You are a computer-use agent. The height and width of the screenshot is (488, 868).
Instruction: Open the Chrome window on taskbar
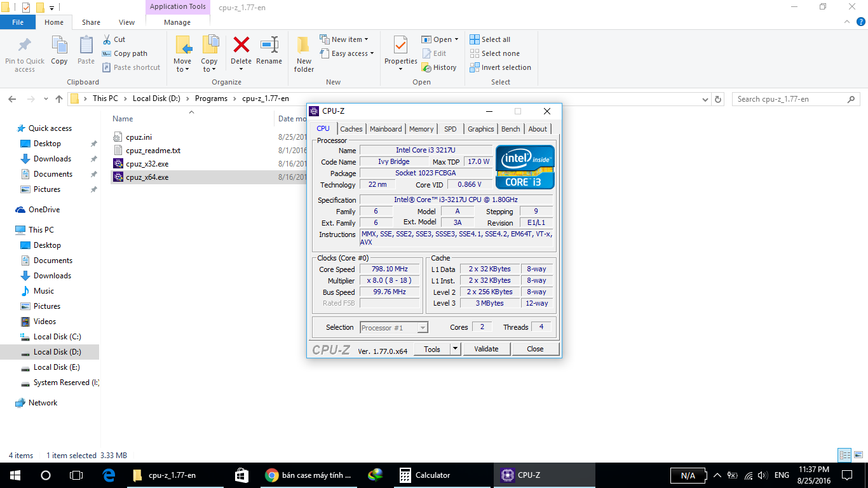[309, 475]
